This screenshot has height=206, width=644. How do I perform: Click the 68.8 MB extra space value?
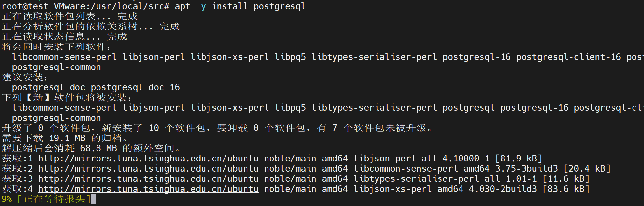[98, 148]
